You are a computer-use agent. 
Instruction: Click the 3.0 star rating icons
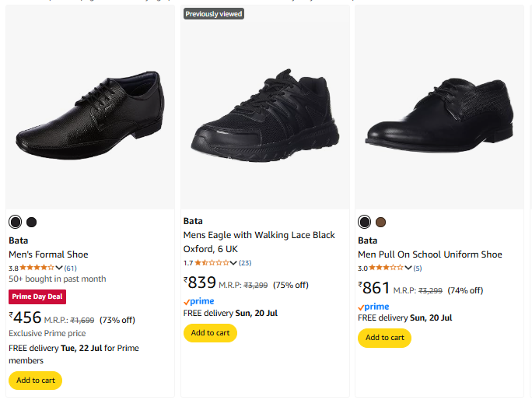point(386,268)
